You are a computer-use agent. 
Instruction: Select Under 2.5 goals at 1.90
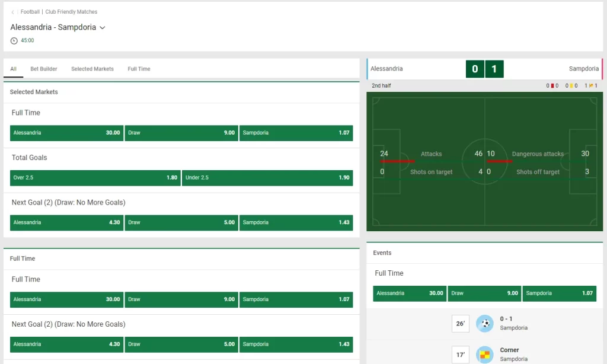[267, 178]
